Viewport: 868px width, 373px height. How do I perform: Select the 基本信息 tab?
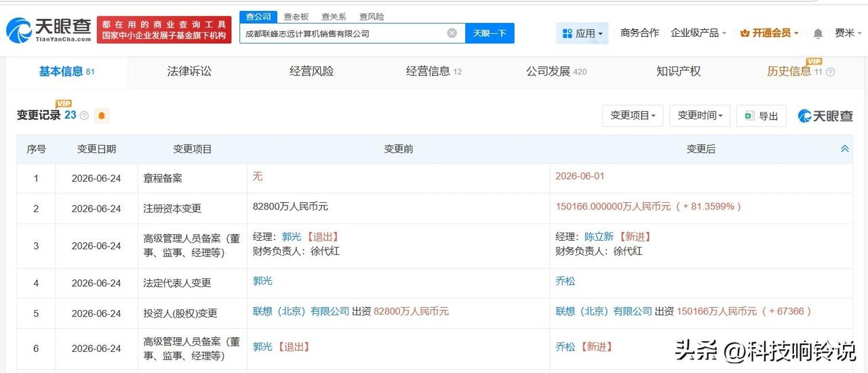pyautogui.click(x=66, y=71)
